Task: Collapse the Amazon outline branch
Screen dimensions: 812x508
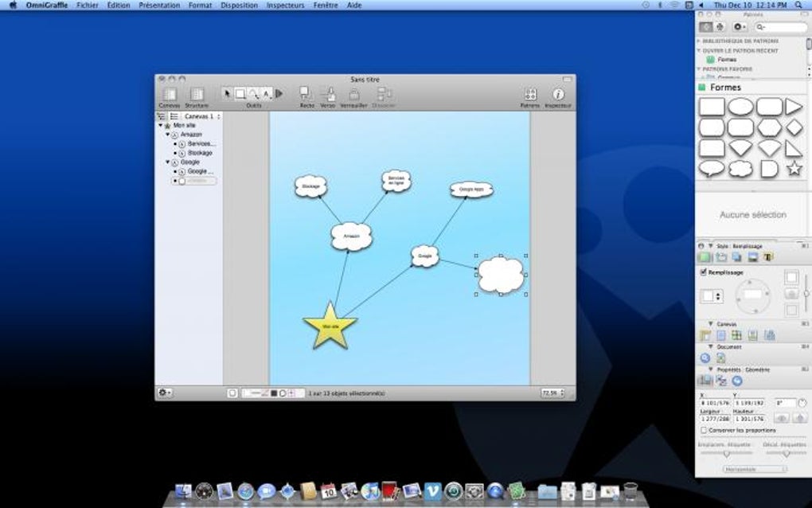Action: pos(168,135)
